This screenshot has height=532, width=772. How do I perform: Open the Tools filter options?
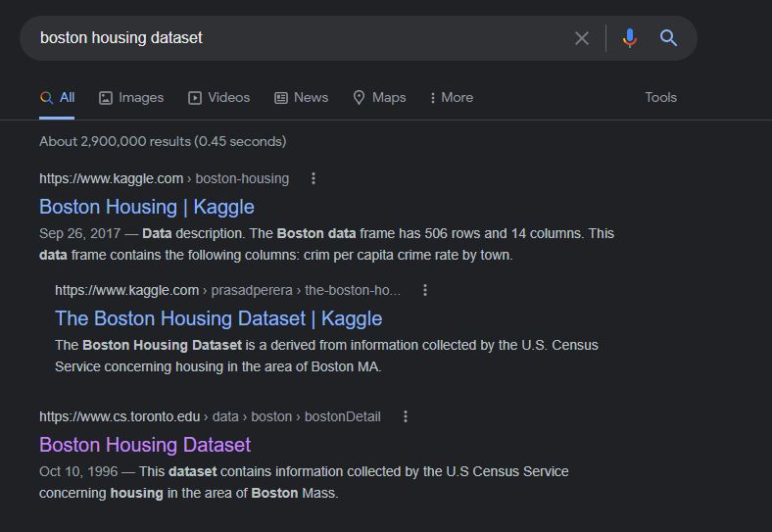[660, 98]
